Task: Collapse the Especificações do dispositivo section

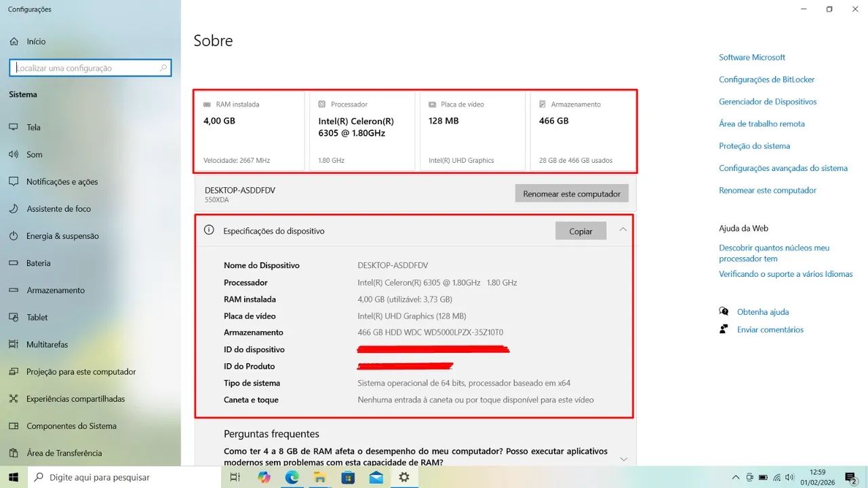Action: pos(623,230)
